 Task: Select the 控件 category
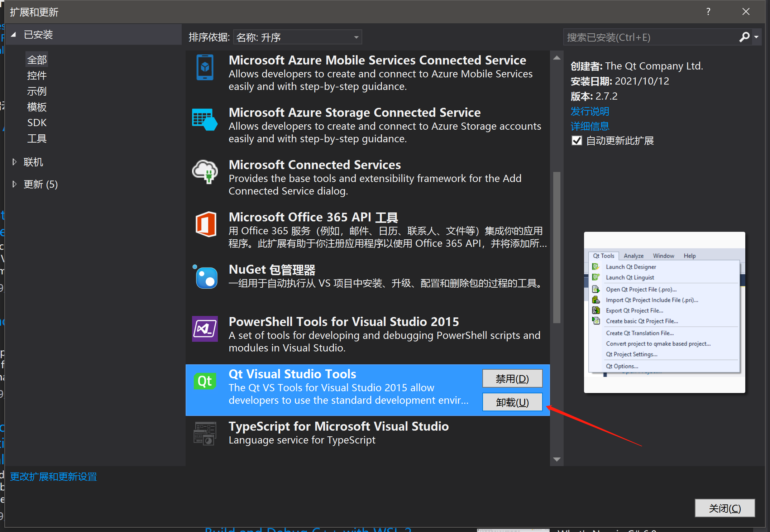tap(37, 76)
